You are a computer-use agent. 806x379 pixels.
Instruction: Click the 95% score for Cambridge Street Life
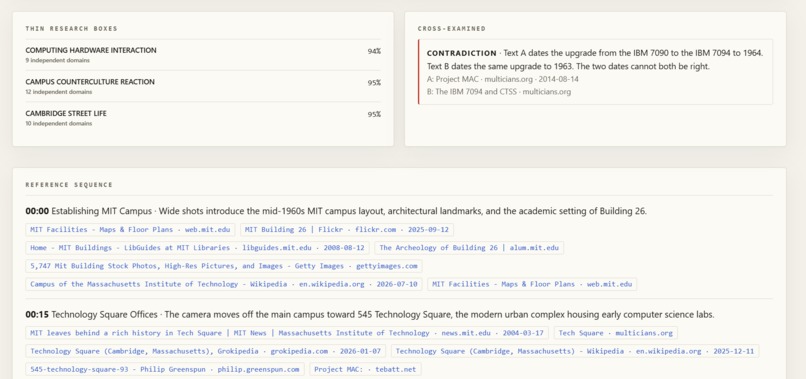[374, 114]
